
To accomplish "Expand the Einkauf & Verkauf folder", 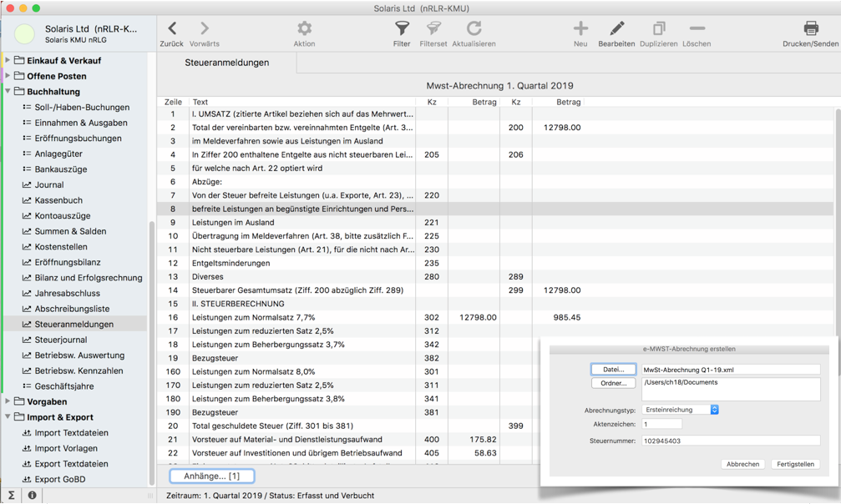I will tap(8, 61).
